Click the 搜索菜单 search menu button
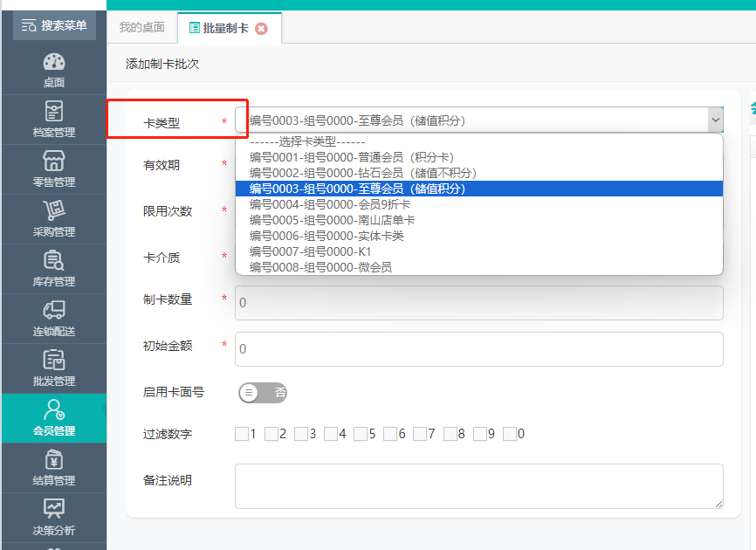Viewport: 756px width, 550px height. click(x=54, y=25)
